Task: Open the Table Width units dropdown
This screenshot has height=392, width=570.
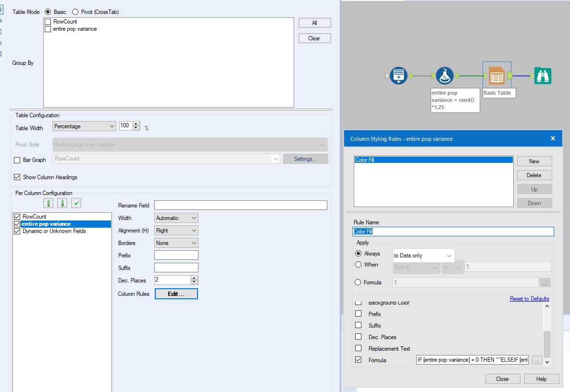Action: [112, 126]
